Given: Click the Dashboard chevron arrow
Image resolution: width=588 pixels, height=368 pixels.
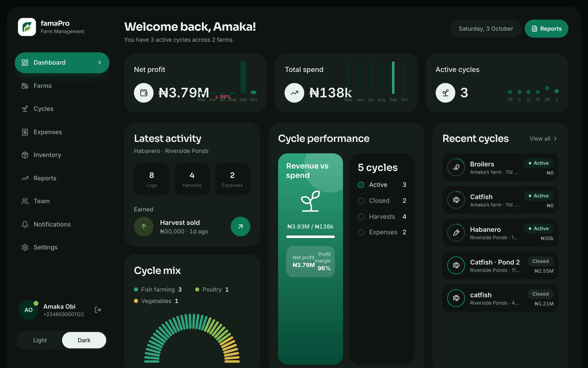Looking at the screenshot, I should pos(99,63).
